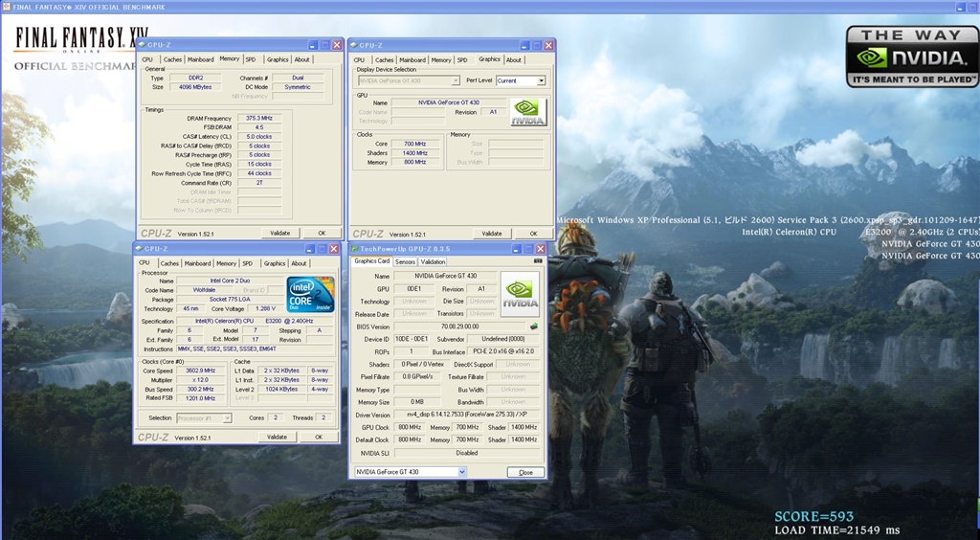Minimize the Final Fantasy XIV benchmark window
This screenshot has height=540, width=980.
point(961,7)
